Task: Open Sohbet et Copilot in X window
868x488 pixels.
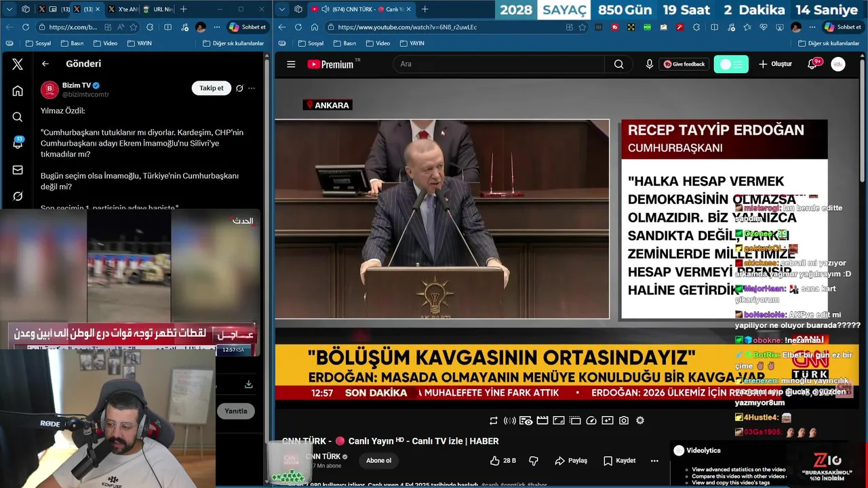Action: (247, 27)
